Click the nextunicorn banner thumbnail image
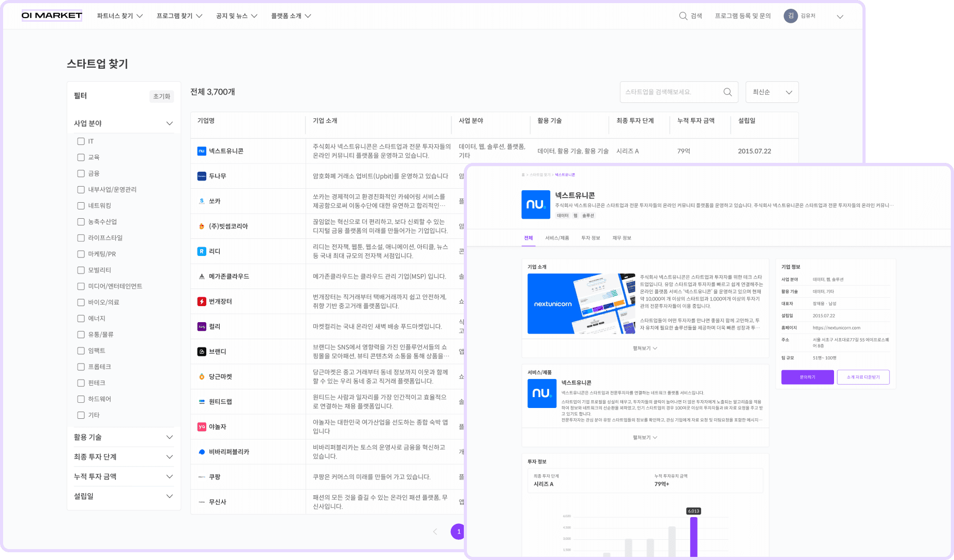The height and width of the screenshot is (560, 954). point(581,304)
